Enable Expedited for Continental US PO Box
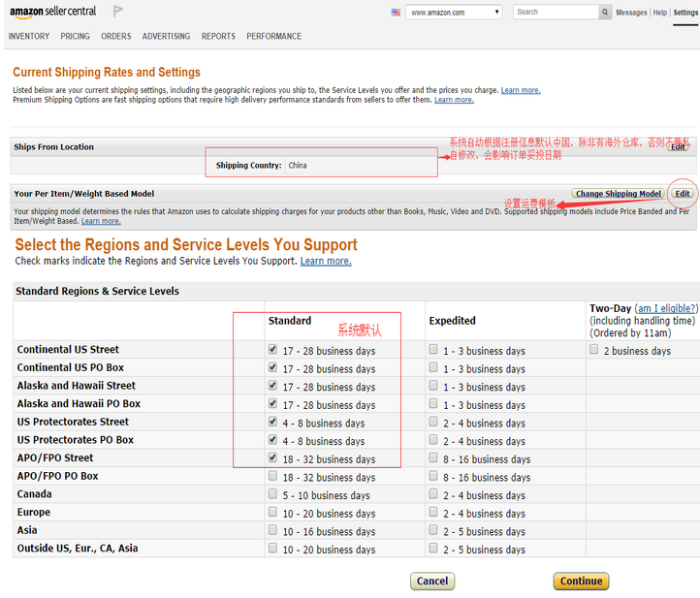700x598 pixels. pos(433,367)
